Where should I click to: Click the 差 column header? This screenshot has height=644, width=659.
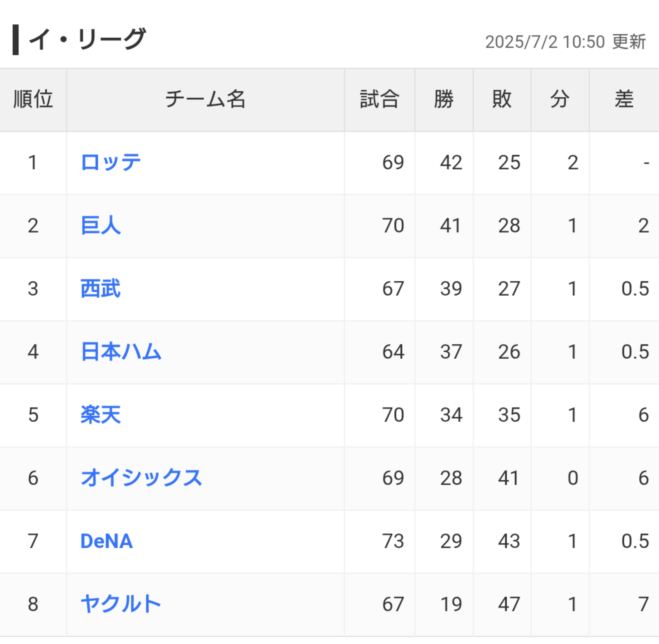624,99
